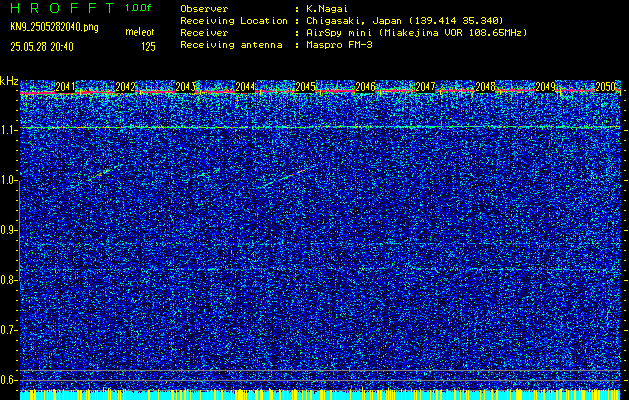This screenshot has width=629, height=400.
Task: Click the 2048 time marker
Action: [x=485, y=86]
